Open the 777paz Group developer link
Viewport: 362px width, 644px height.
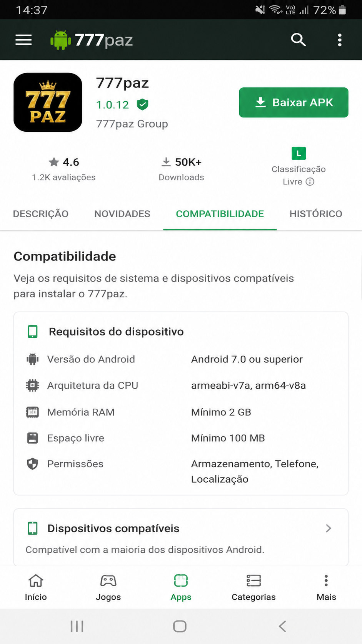(132, 124)
